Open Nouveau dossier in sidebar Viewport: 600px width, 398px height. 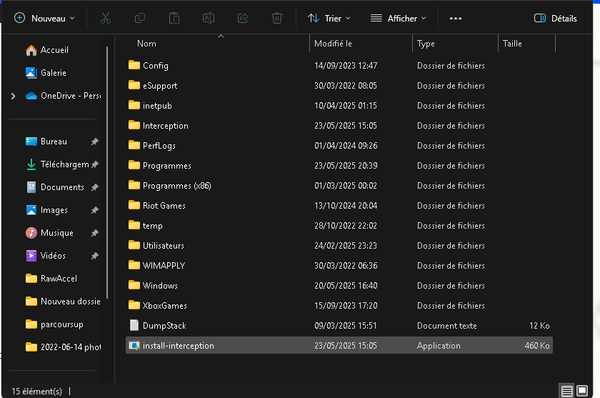pyautogui.click(x=63, y=302)
